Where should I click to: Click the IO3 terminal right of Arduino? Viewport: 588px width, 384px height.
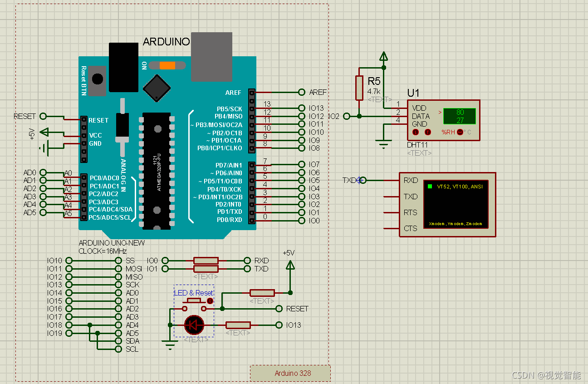pos(302,197)
